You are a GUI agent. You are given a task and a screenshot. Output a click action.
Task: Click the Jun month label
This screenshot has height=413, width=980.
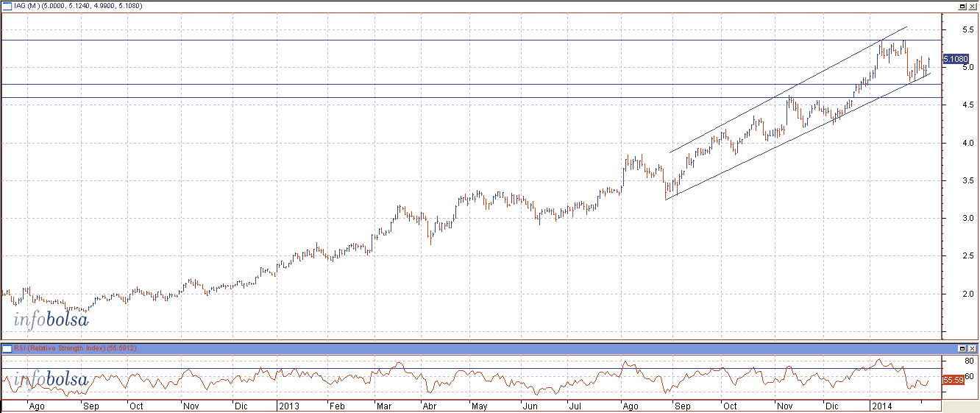(529, 406)
